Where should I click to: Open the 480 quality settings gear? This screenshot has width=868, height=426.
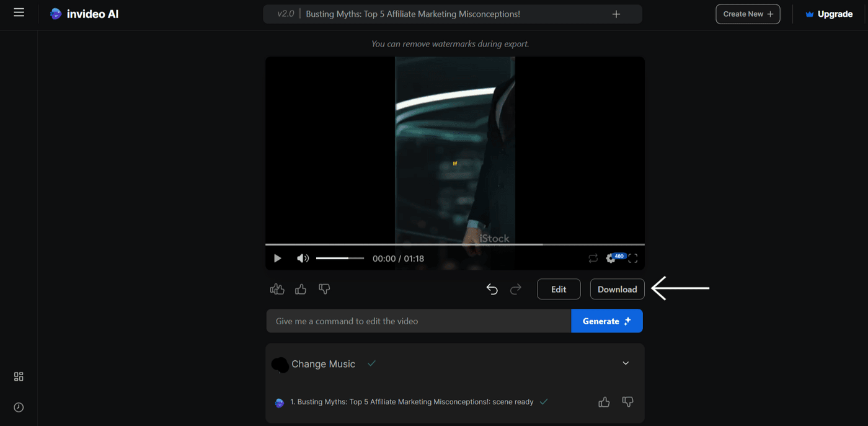pos(611,259)
